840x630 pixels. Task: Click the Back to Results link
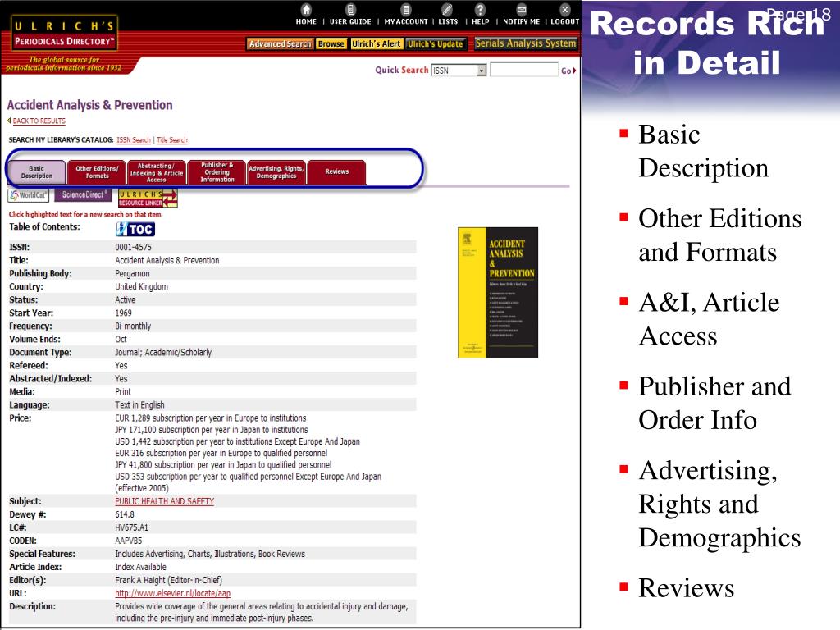pyautogui.click(x=39, y=121)
